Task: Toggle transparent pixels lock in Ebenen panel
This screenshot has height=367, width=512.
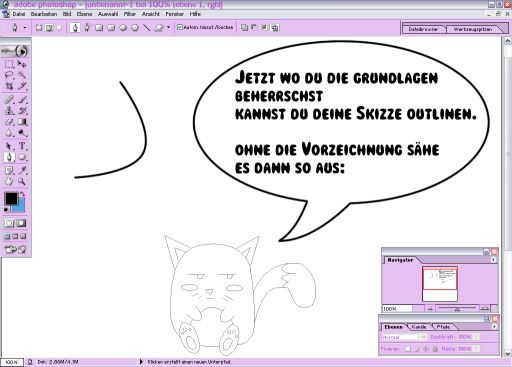Action: tap(408, 349)
